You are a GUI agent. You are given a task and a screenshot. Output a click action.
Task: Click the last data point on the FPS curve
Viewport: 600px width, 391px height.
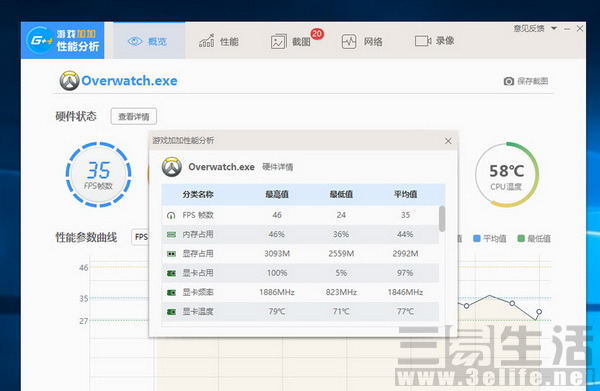tap(539, 312)
